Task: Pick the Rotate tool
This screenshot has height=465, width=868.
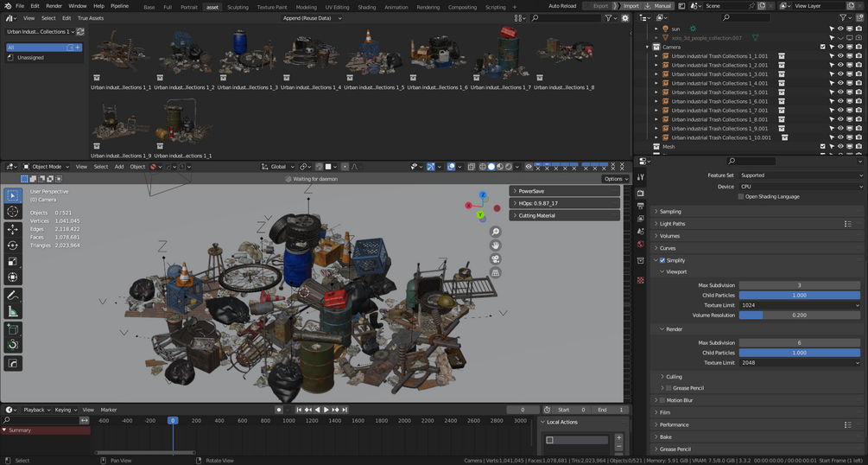Action: (x=13, y=245)
